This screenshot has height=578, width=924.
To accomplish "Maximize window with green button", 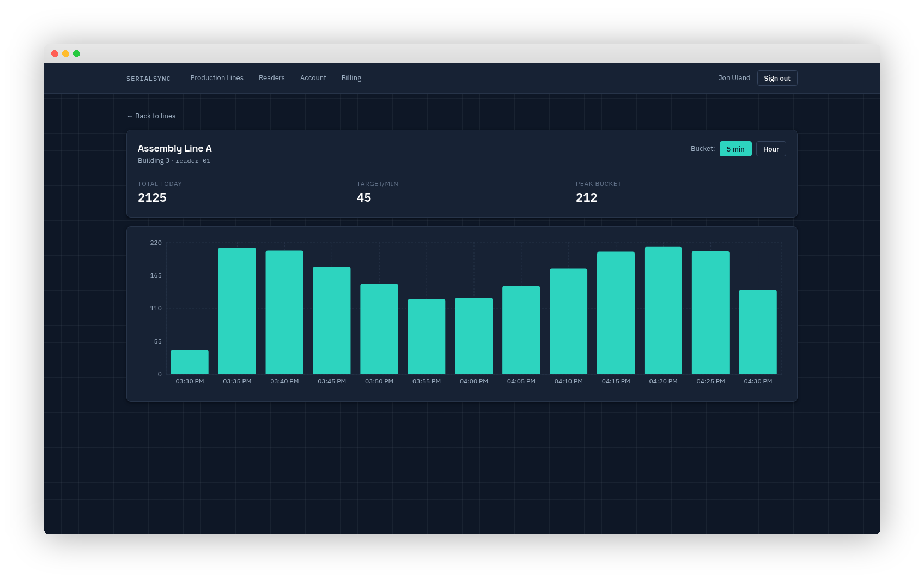I will [x=76, y=53].
